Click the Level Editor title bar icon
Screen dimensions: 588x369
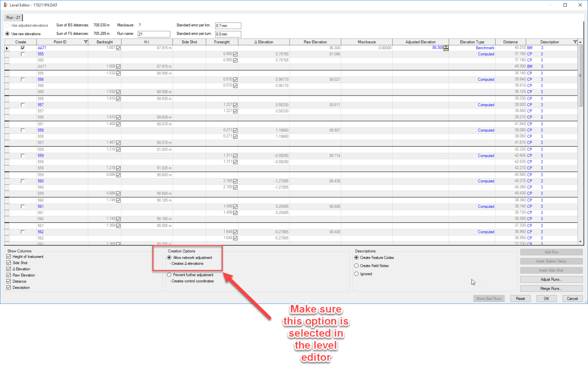5,5
